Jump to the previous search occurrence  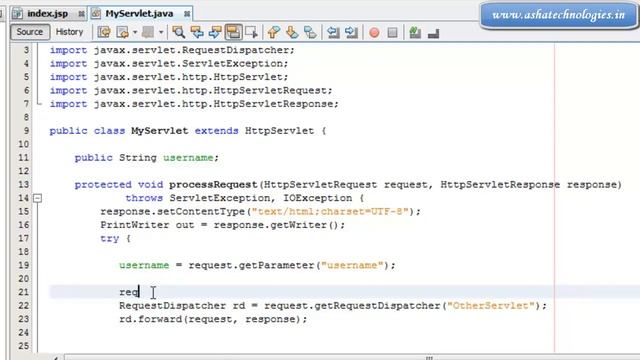coord(197,32)
